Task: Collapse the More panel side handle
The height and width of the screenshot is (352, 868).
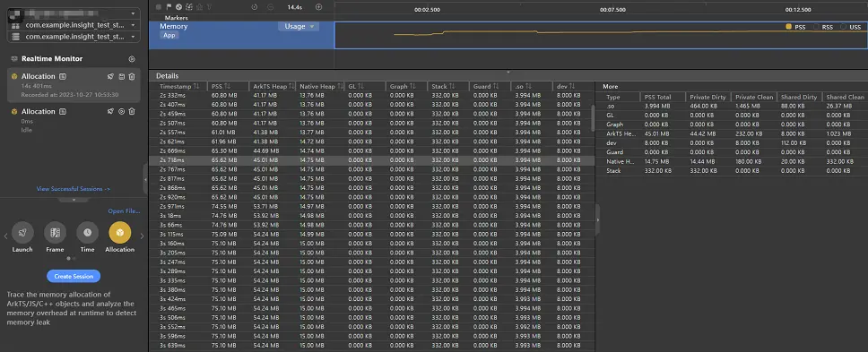Action: [597, 220]
